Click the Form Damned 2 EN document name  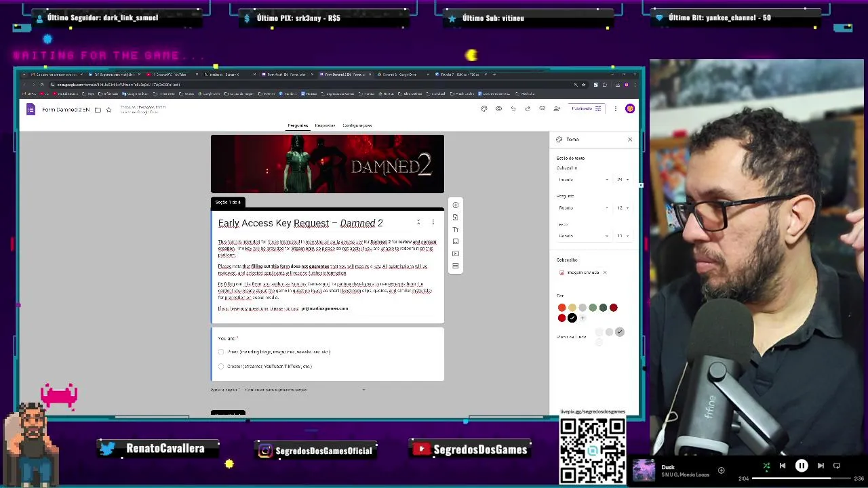(x=66, y=110)
